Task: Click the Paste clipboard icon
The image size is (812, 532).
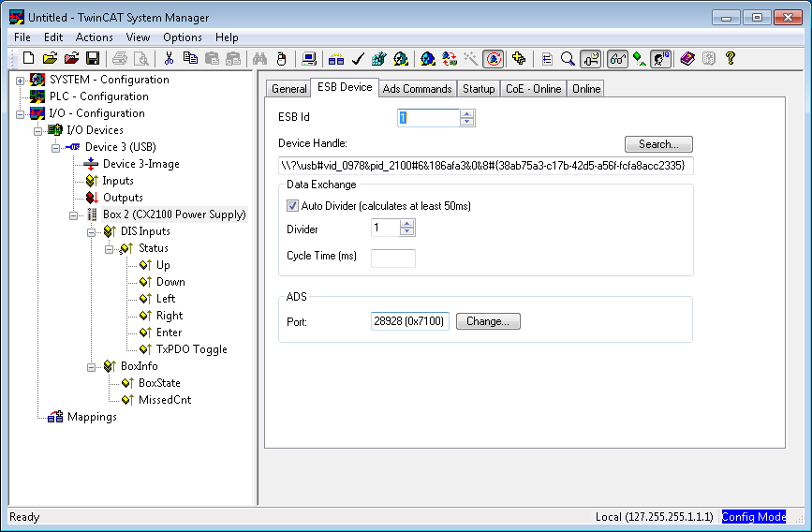Action: tap(212, 58)
